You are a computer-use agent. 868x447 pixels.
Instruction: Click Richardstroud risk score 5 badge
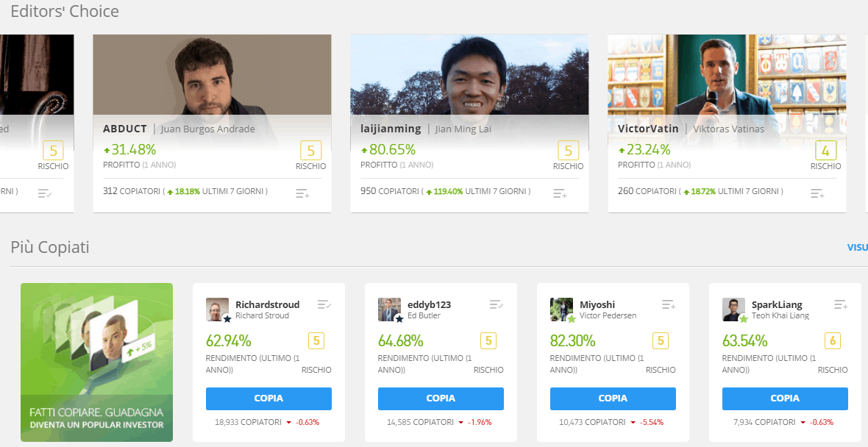tap(316, 340)
